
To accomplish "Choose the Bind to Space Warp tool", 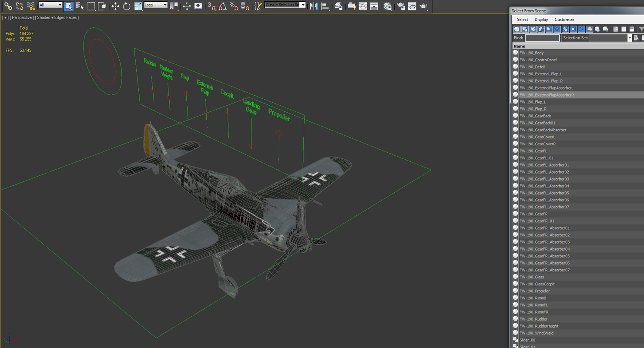I will (31, 6).
